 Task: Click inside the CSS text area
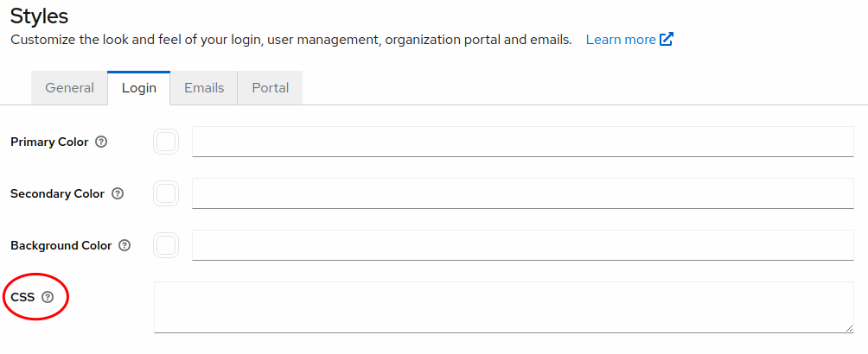pos(503,307)
